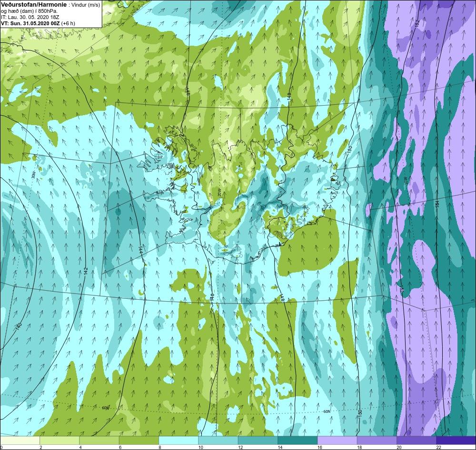Click the legend tick label '2'
Image resolution: width=476 pixels, height=450 pixels.
coord(40,447)
